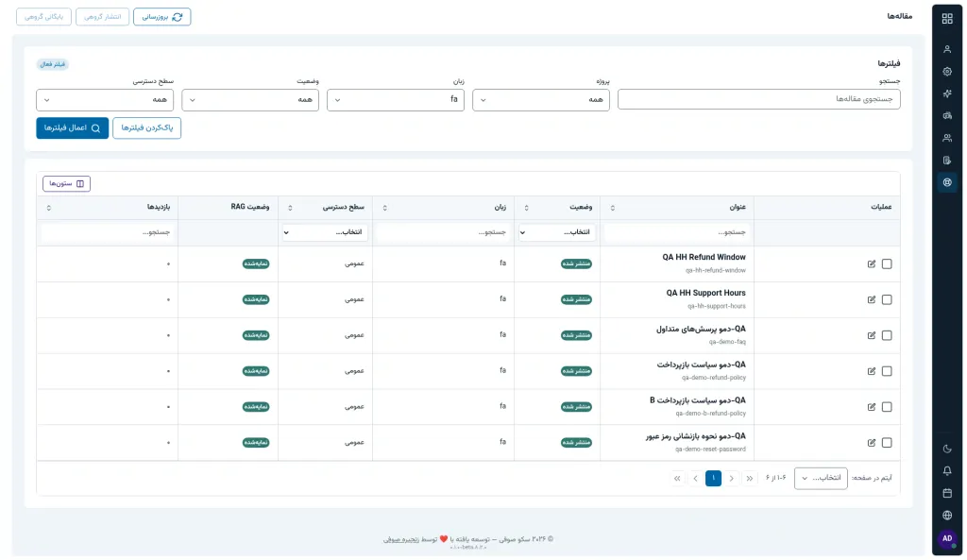Click the پاک‌کردن فیلترها button
The height and width of the screenshot is (560, 967).
pos(146,128)
